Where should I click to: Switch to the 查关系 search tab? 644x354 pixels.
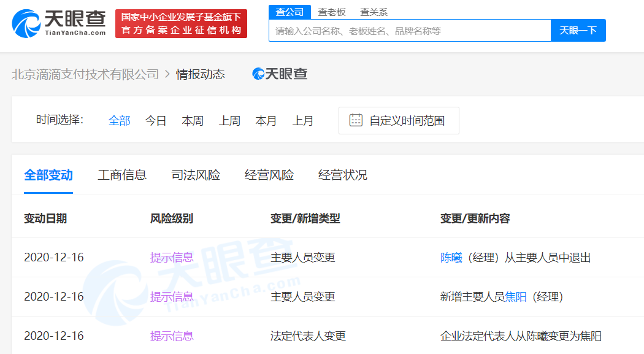[x=374, y=12]
